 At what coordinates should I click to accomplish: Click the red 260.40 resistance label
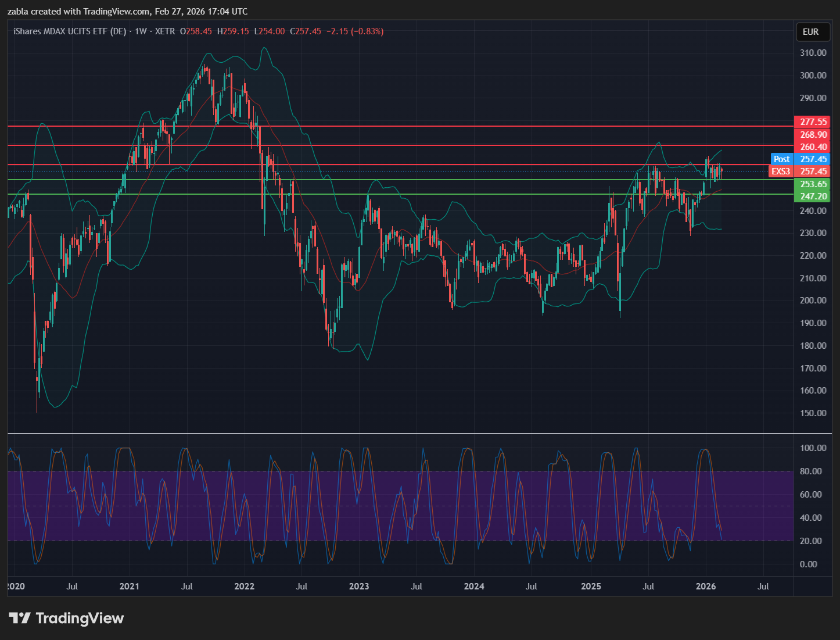pyautogui.click(x=813, y=147)
